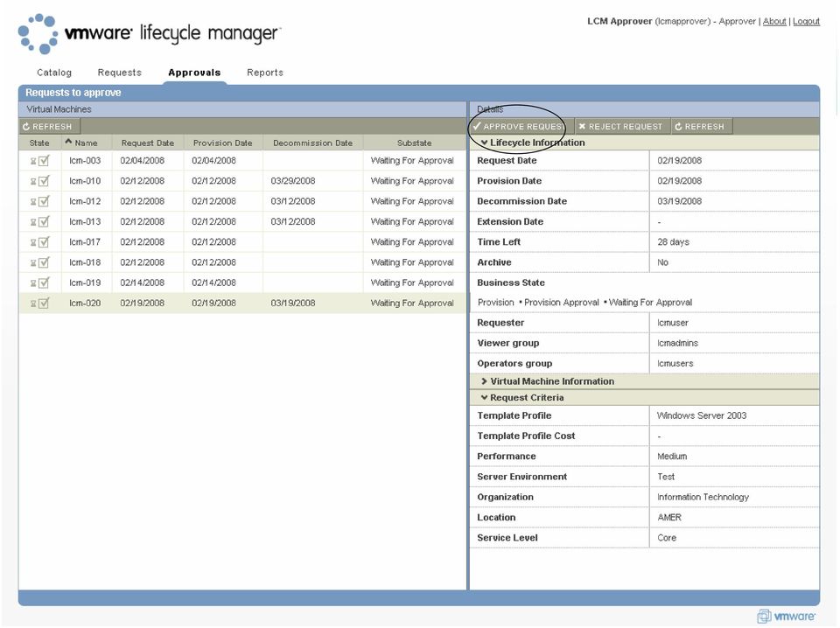The height and width of the screenshot is (628, 840).
Task: Click Template Profile value Windows Server 2003
Action: (702, 415)
